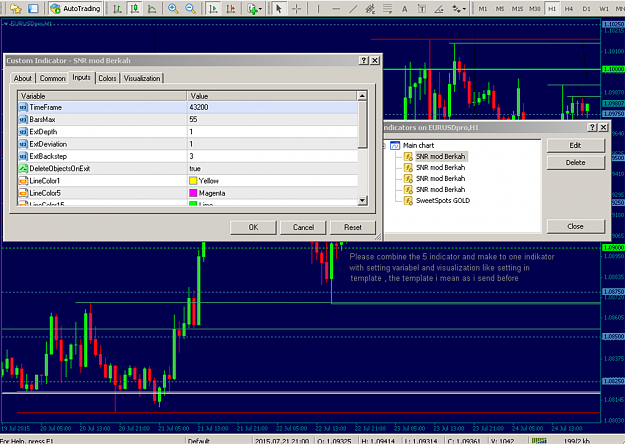Switch timeframe to M5
This screenshot has height=444, width=625.
tap(500, 8)
